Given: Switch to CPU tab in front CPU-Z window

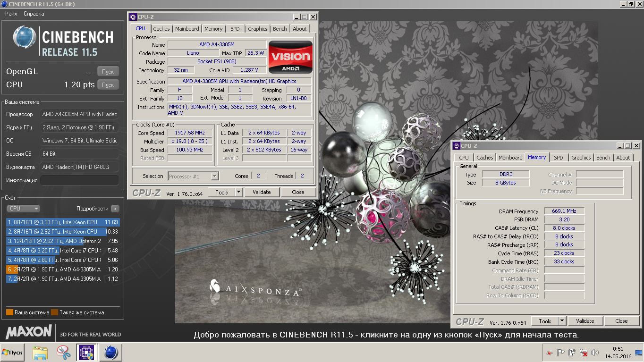Looking at the screenshot, I should [x=141, y=28].
